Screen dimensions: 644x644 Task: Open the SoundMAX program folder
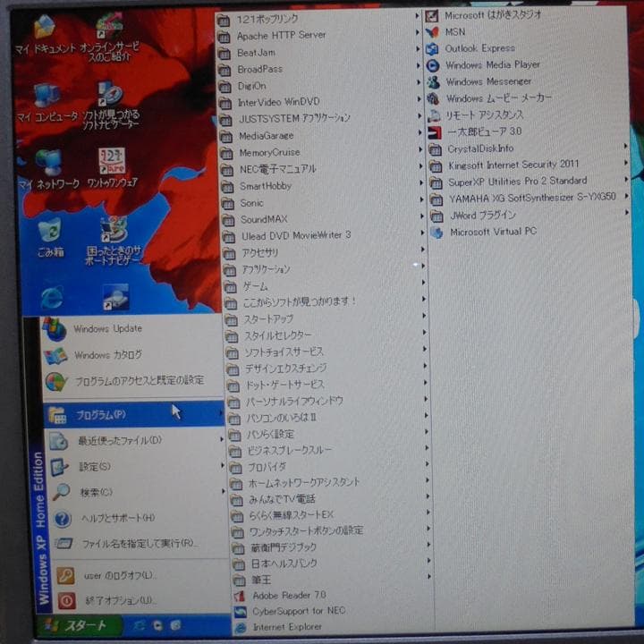click(324, 220)
